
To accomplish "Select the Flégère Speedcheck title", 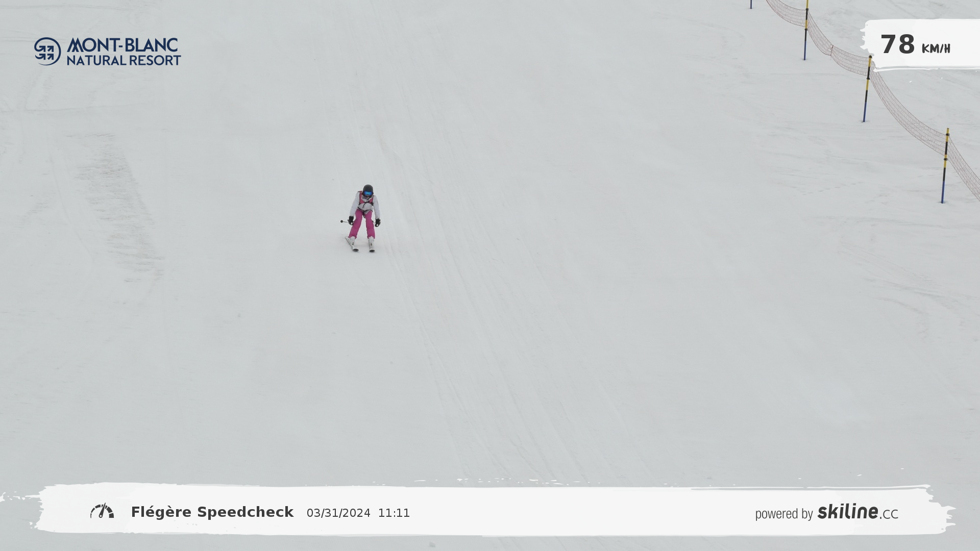I will (x=212, y=512).
